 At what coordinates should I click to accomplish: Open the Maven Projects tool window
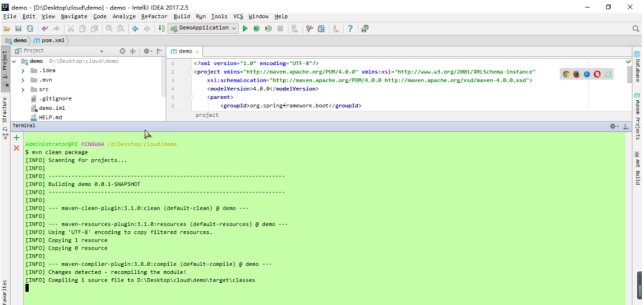click(x=637, y=117)
